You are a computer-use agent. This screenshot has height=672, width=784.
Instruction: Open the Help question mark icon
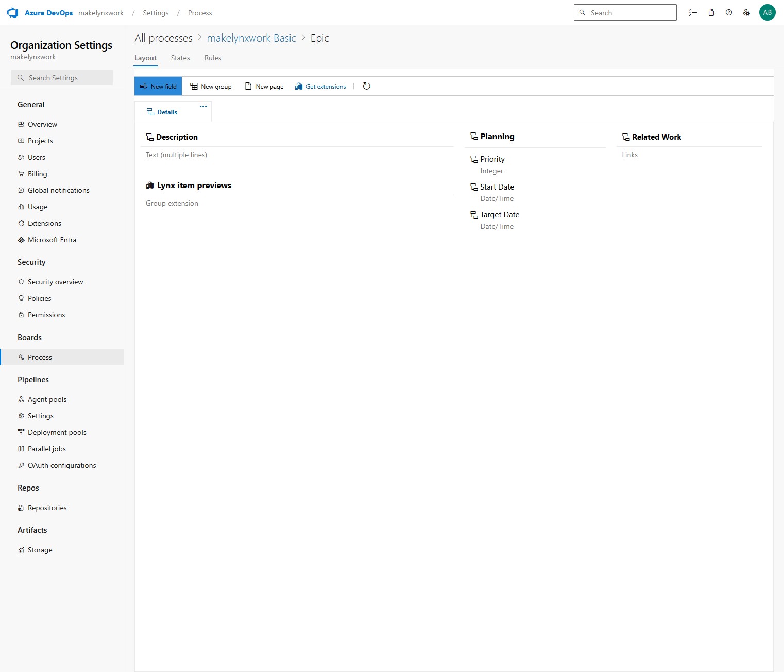pyautogui.click(x=729, y=13)
